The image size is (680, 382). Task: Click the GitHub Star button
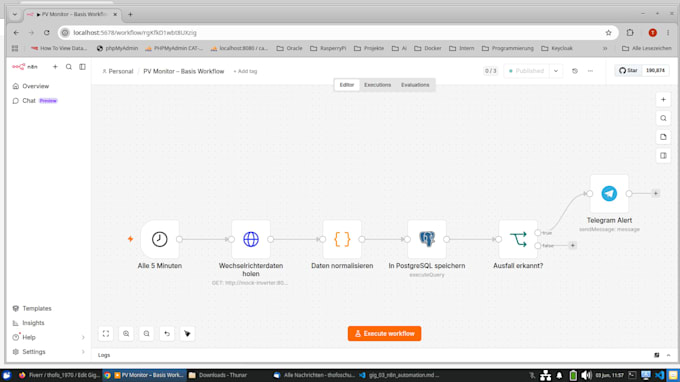point(628,70)
